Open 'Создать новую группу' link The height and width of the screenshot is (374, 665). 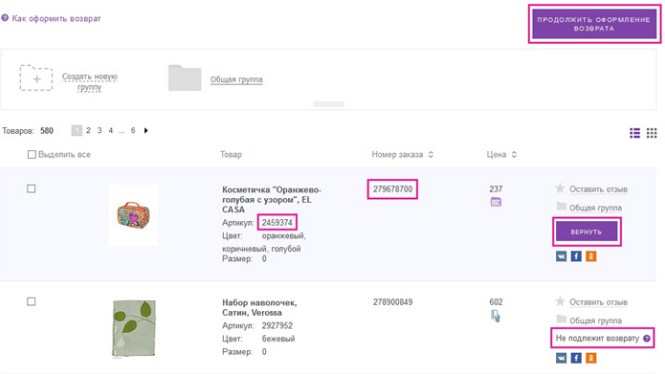point(89,81)
